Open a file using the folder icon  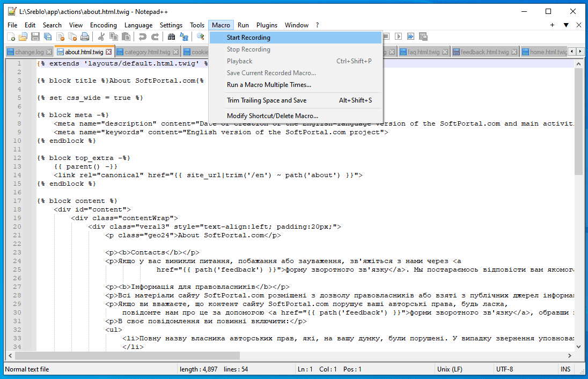(23, 37)
